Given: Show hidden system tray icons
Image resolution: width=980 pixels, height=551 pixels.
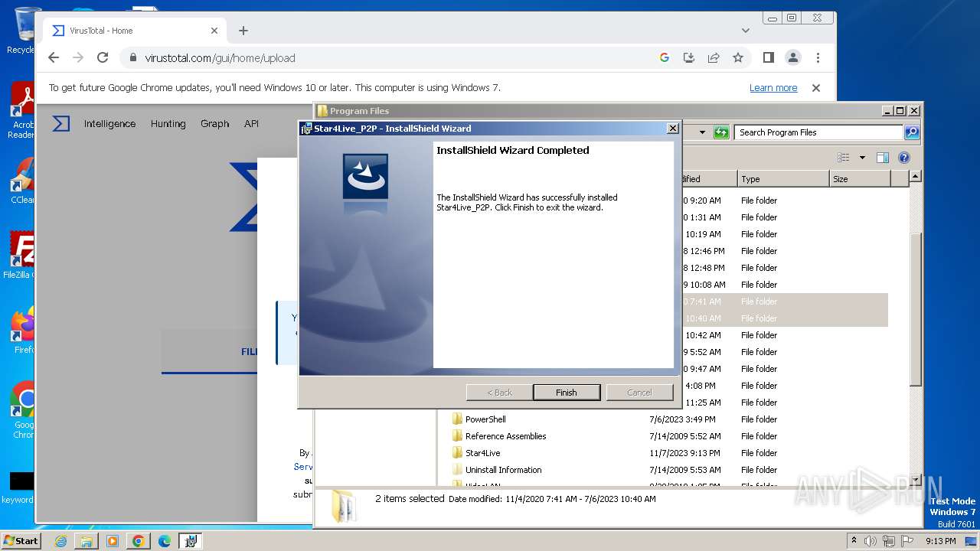Looking at the screenshot, I should click(854, 540).
